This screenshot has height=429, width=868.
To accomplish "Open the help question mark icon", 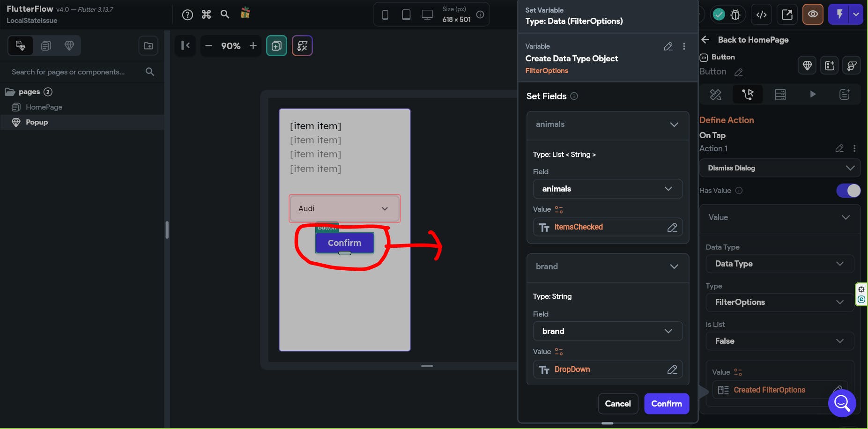I will click(x=187, y=15).
